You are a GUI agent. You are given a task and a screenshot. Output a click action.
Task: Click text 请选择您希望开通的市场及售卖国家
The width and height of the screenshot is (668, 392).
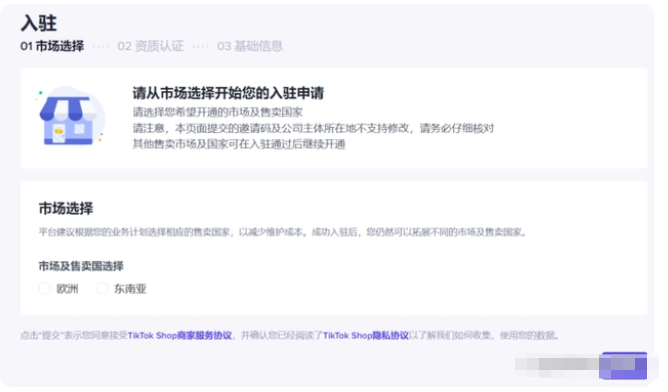pyautogui.click(x=218, y=112)
